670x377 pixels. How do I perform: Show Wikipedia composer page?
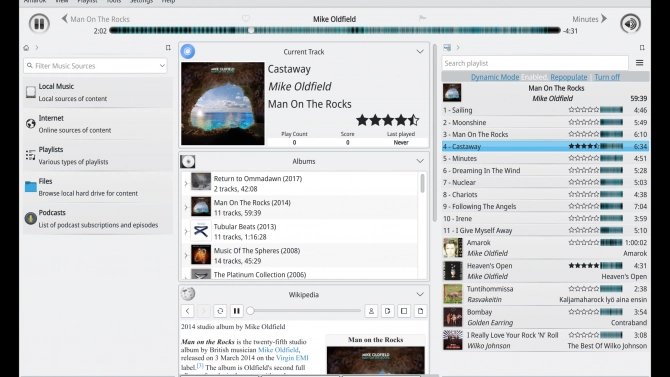point(388,311)
